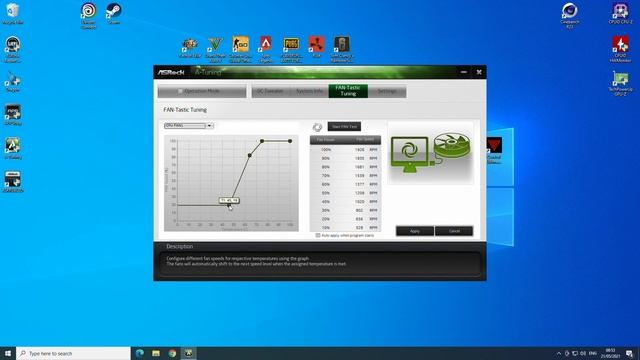This screenshot has width=640, height=360.
Task: Expand the CPU FAN1 fan selector dropdown
Action: [209, 126]
